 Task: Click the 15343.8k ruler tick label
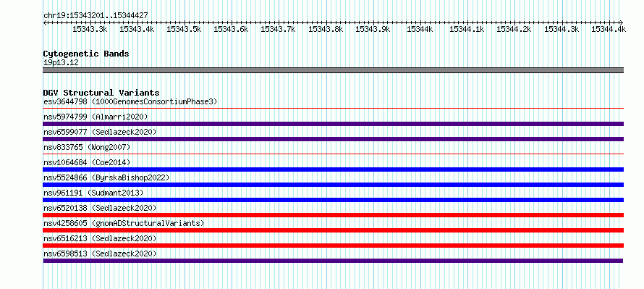(x=326, y=29)
